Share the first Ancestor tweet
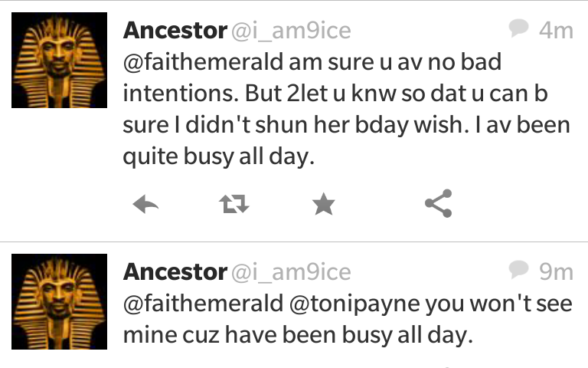 point(439,203)
